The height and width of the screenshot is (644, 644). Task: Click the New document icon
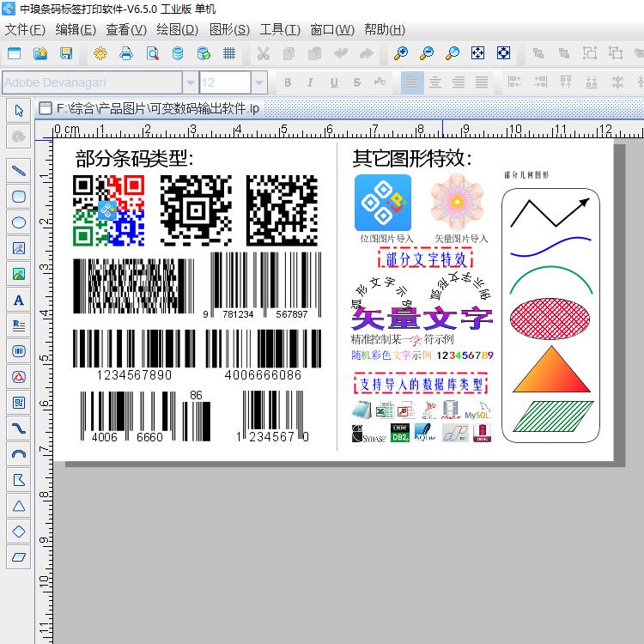click(15, 53)
